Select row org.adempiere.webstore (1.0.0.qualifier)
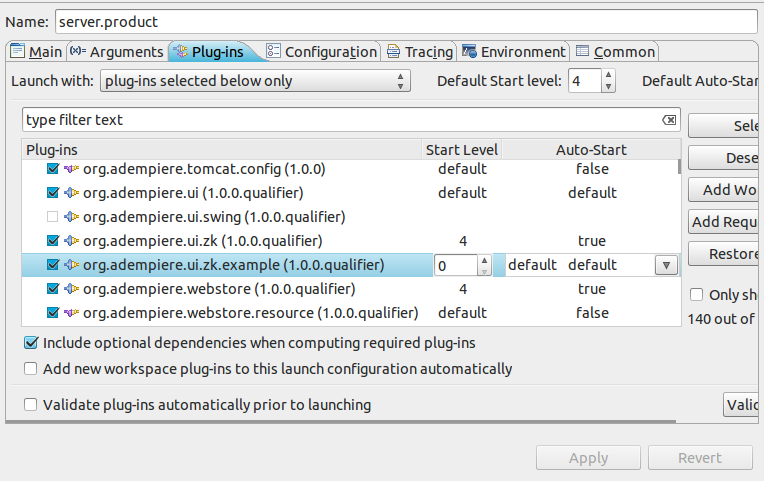This screenshot has width=764, height=481. point(349,289)
